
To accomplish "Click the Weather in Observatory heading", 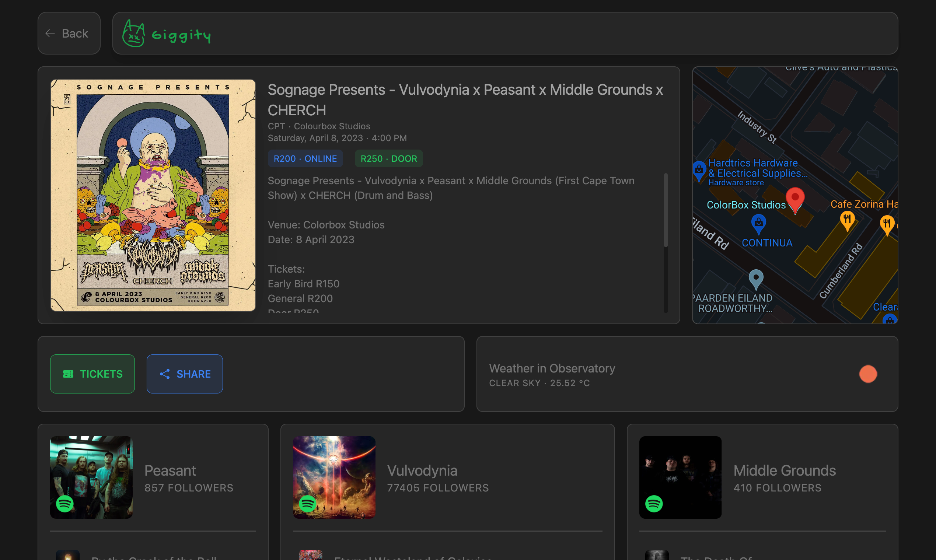I will [552, 368].
